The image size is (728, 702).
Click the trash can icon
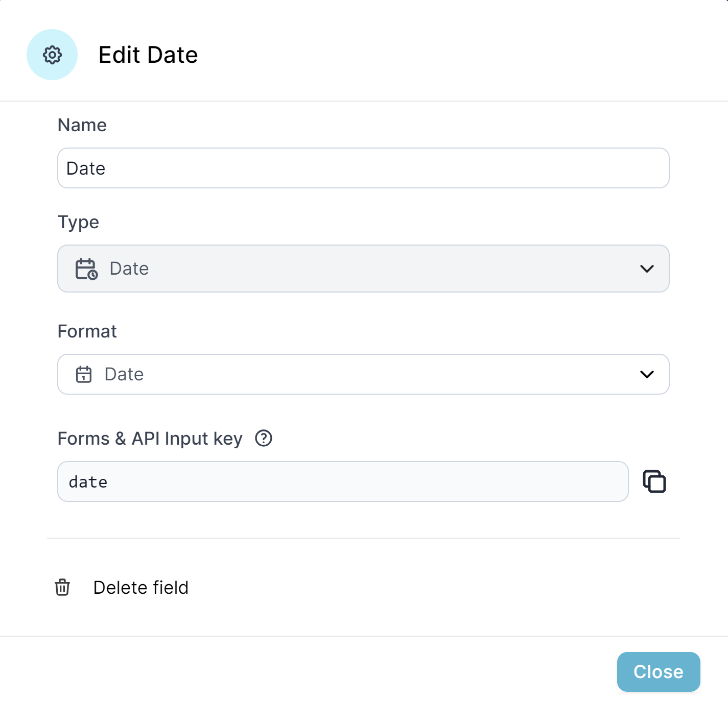(62, 587)
